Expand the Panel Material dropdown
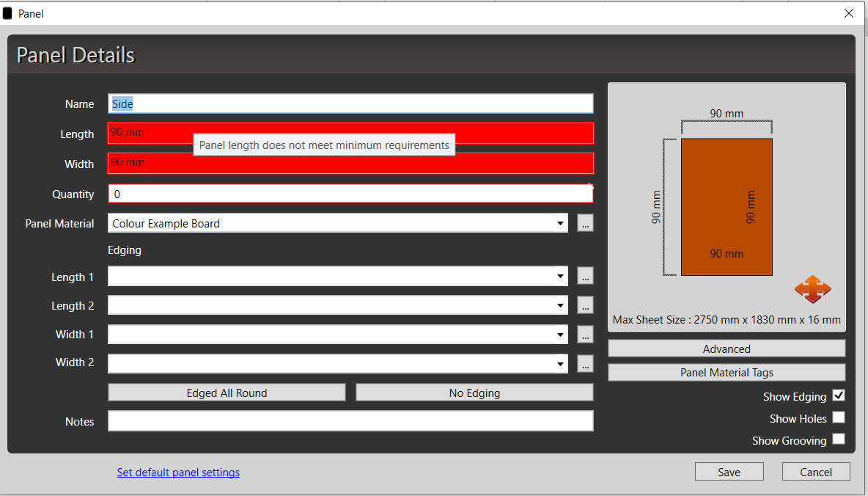 pyautogui.click(x=560, y=223)
